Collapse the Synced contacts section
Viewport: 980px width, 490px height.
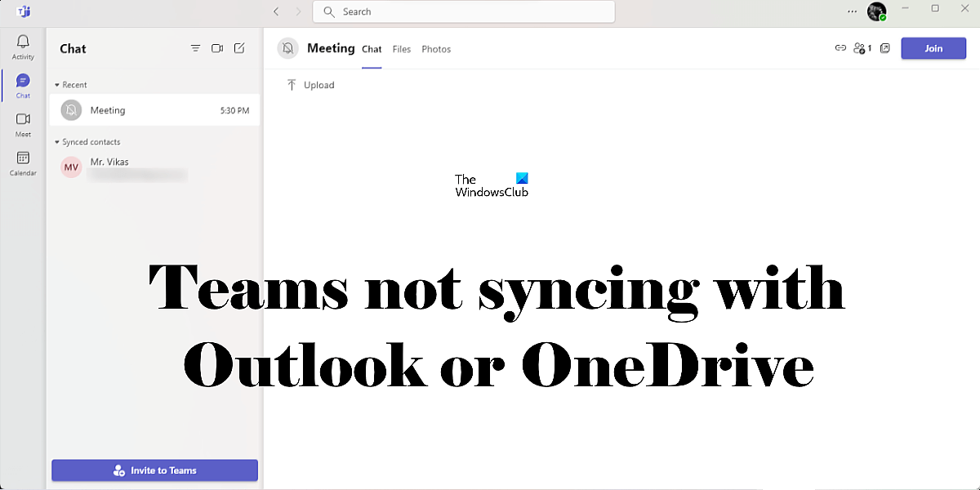coord(57,142)
